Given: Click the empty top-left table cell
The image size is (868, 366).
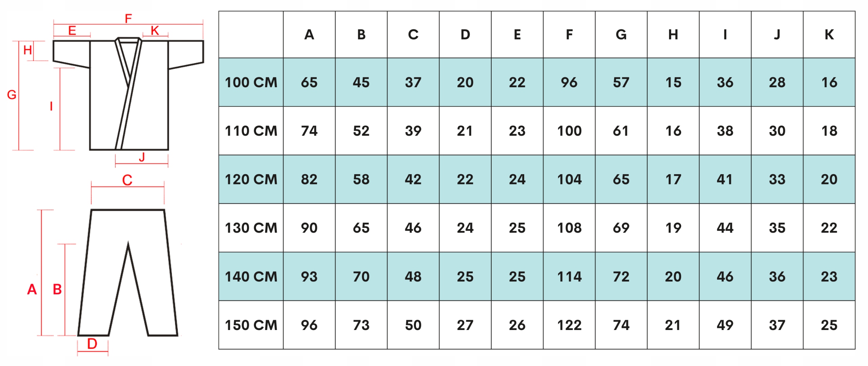Looking at the screenshot, I should pyautogui.click(x=251, y=35).
